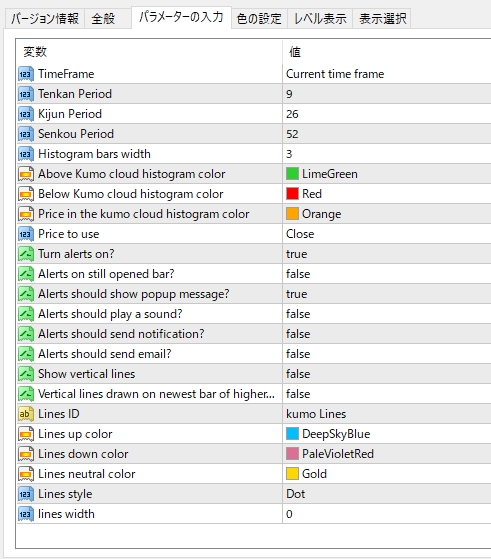Image resolution: width=491 pixels, height=559 pixels.
Task: Click Below Kumo cloud color type icon
Action: [x=26, y=194]
